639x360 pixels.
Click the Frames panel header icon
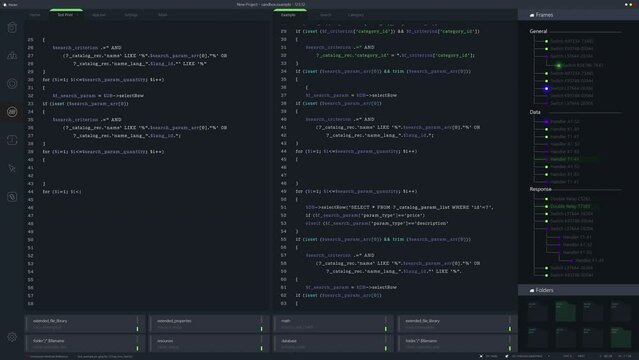pos(532,15)
